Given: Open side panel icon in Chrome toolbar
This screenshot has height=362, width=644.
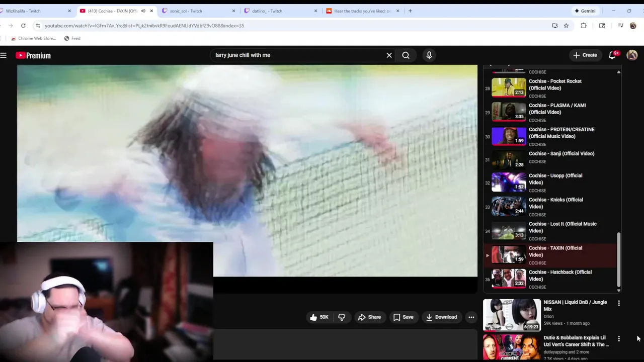Looking at the screenshot, I should coord(602,26).
